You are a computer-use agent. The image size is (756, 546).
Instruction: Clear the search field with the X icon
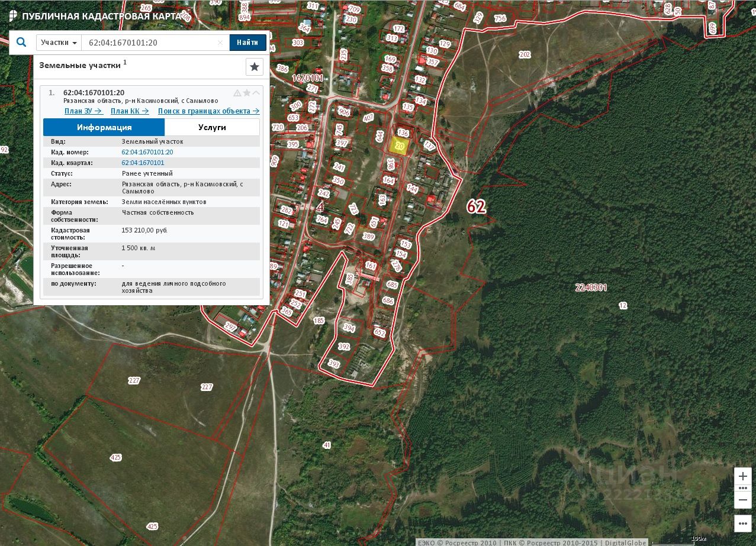[x=220, y=43]
